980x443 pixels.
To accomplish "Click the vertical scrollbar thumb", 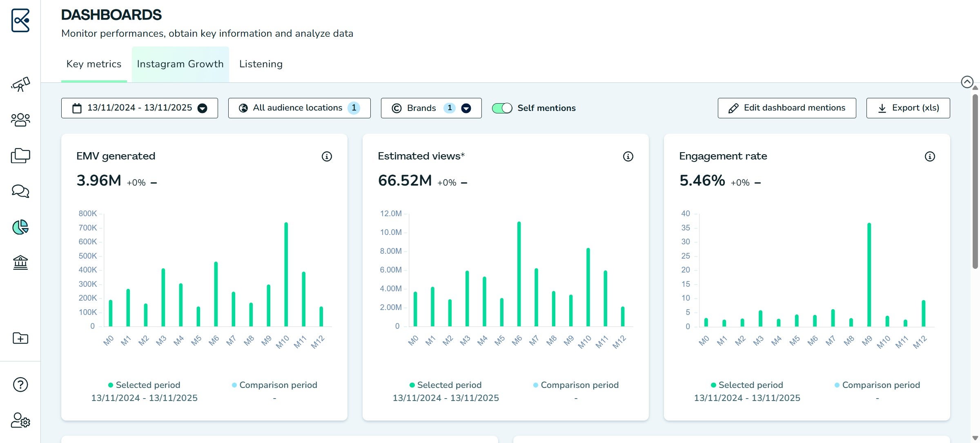I will [x=975, y=182].
